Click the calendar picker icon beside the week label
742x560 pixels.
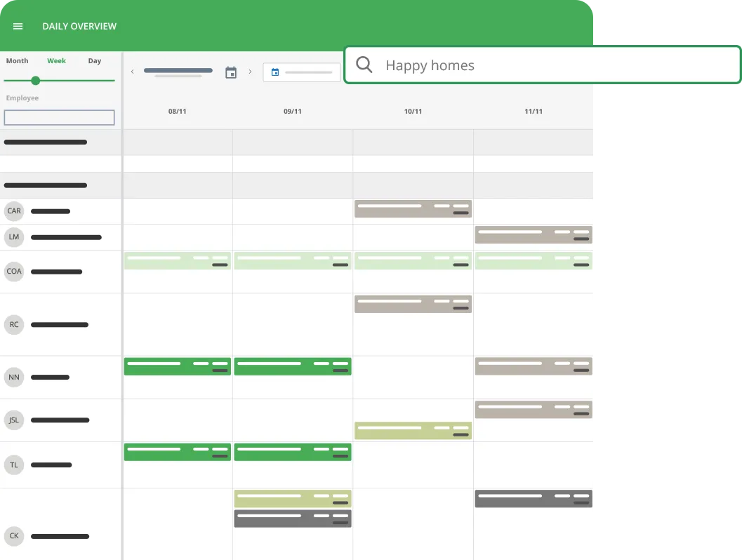click(231, 72)
